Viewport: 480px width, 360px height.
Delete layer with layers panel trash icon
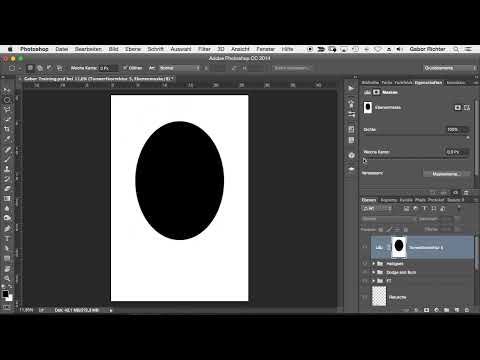pos(467,310)
